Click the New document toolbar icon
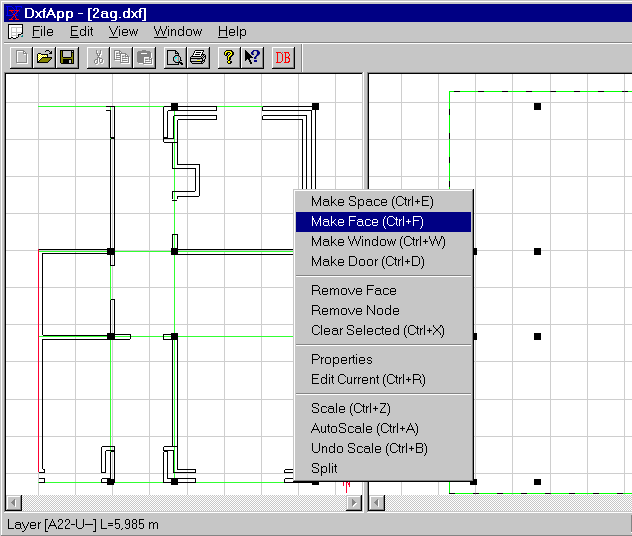The height and width of the screenshot is (536, 632). coord(21,58)
